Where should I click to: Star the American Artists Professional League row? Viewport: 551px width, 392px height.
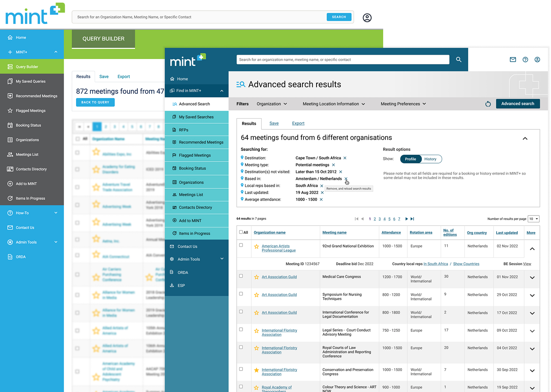point(257,247)
